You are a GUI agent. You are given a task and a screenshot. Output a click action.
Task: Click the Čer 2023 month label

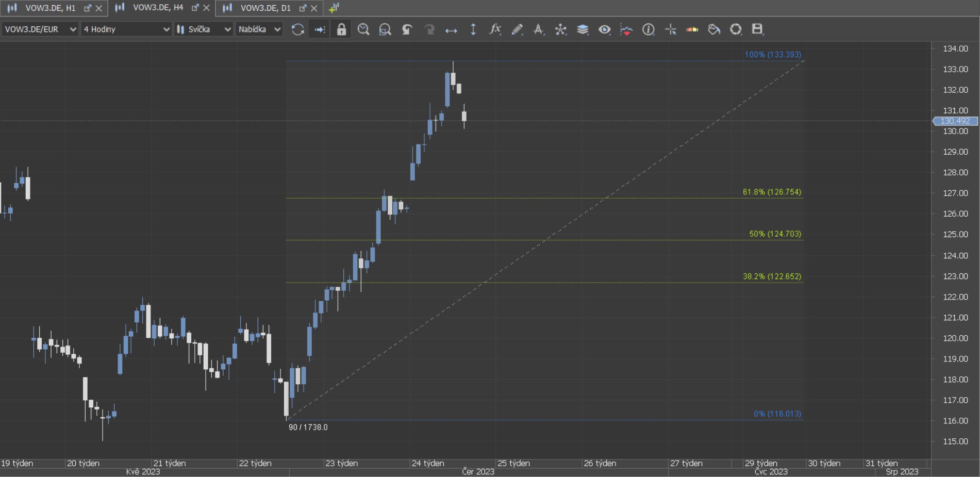(x=478, y=471)
